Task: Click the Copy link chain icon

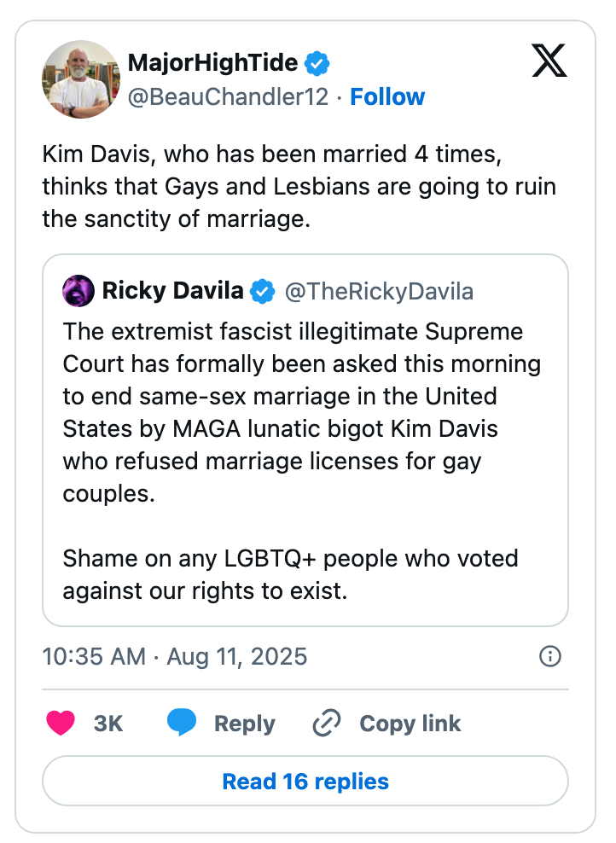Action: coord(325,723)
